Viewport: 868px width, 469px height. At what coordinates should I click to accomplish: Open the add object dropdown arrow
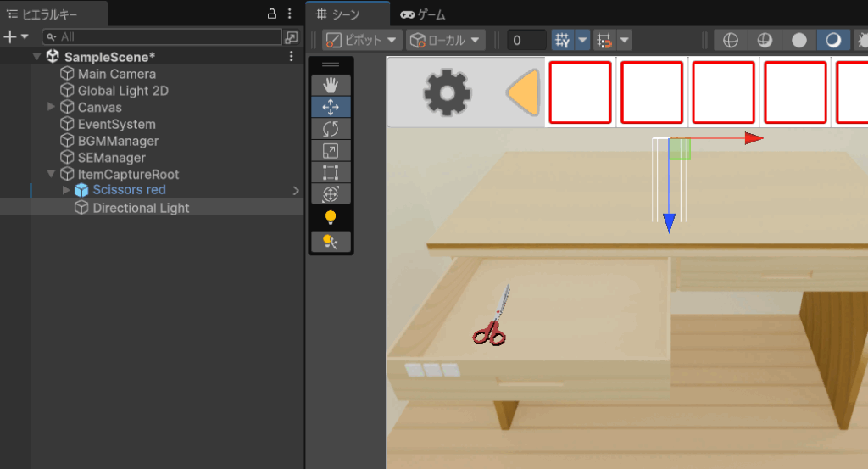click(25, 37)
